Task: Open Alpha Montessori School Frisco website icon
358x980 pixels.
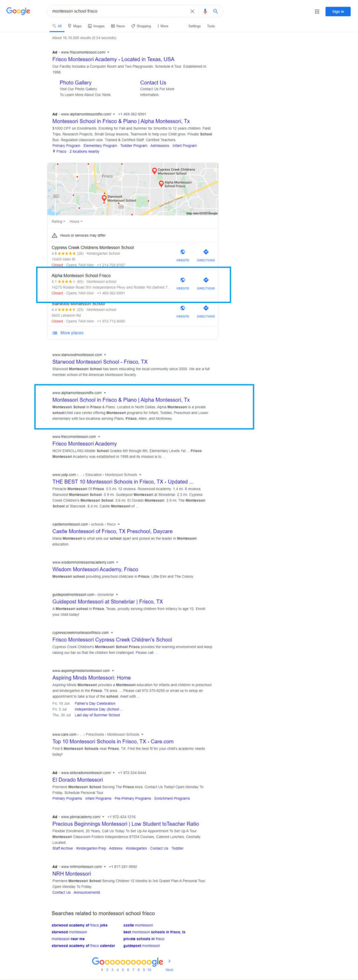Action: tap(183, 280)
